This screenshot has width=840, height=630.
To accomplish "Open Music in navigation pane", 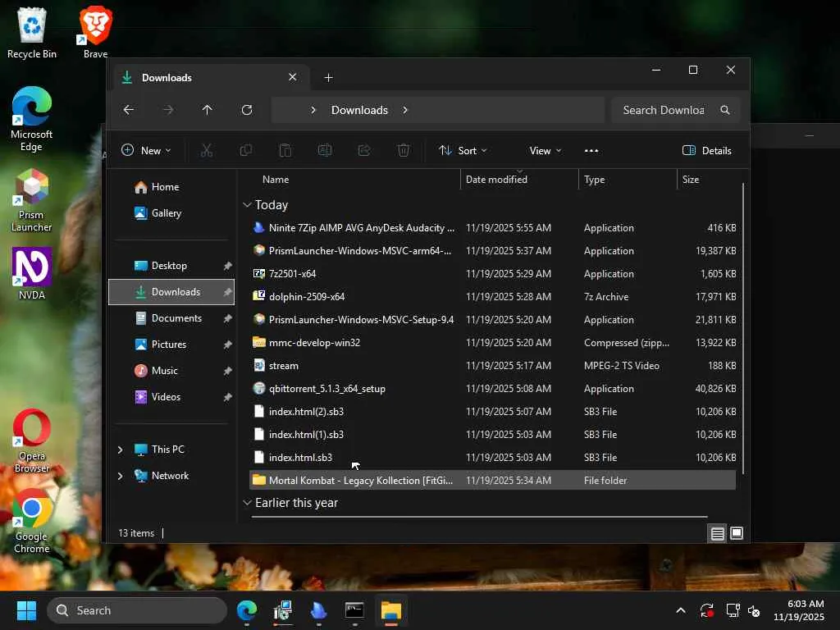I will [165, 371].
